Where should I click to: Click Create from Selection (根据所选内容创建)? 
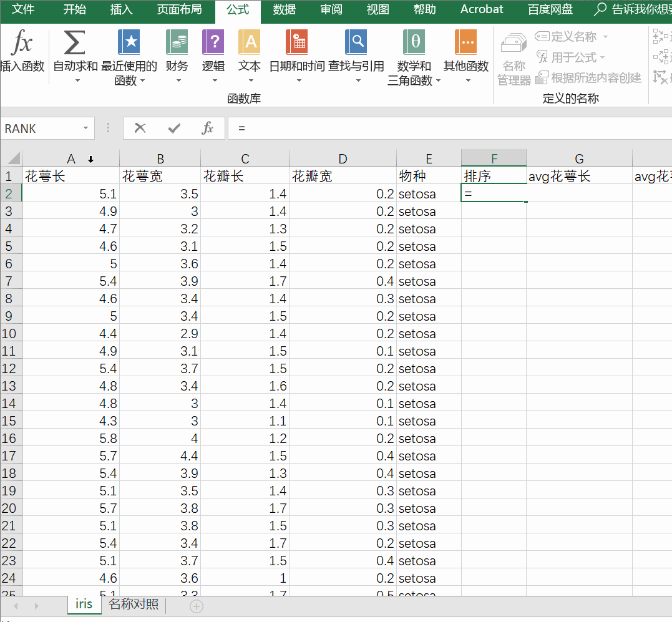click(589, 77)
